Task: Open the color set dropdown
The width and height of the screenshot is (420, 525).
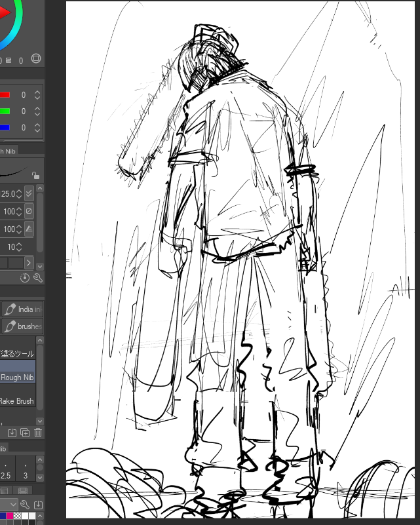Action: point(9,504)
